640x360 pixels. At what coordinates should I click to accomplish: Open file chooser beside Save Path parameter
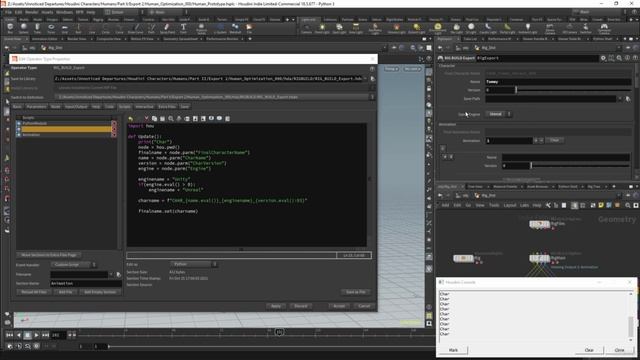[x=628, y=99]
